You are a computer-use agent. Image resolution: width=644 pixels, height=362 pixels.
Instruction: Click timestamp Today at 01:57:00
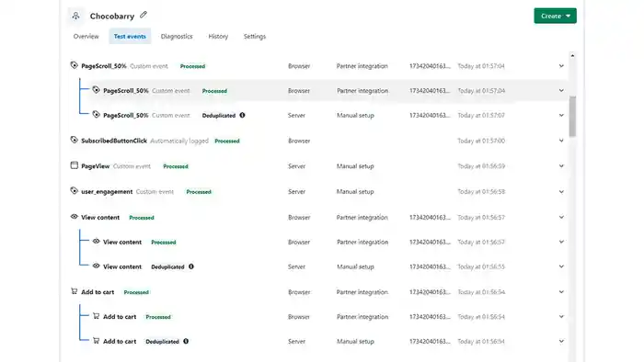481,141
